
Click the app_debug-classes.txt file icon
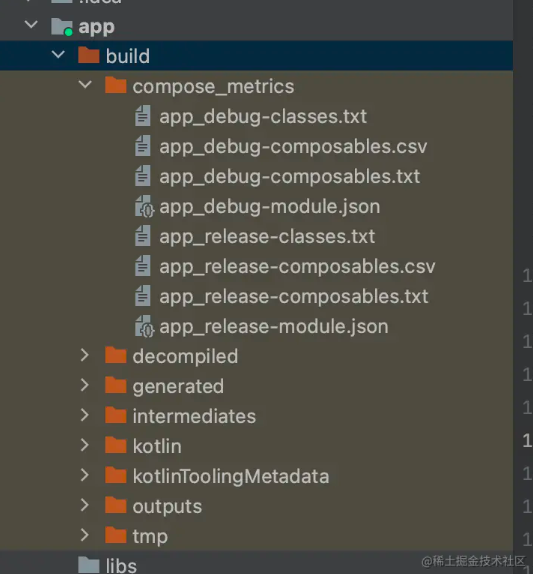142,116
